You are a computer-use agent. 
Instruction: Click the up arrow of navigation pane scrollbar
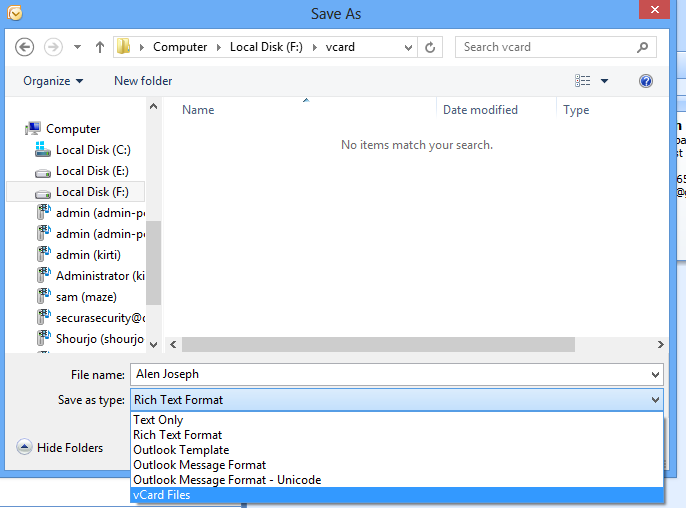point(153,106)
